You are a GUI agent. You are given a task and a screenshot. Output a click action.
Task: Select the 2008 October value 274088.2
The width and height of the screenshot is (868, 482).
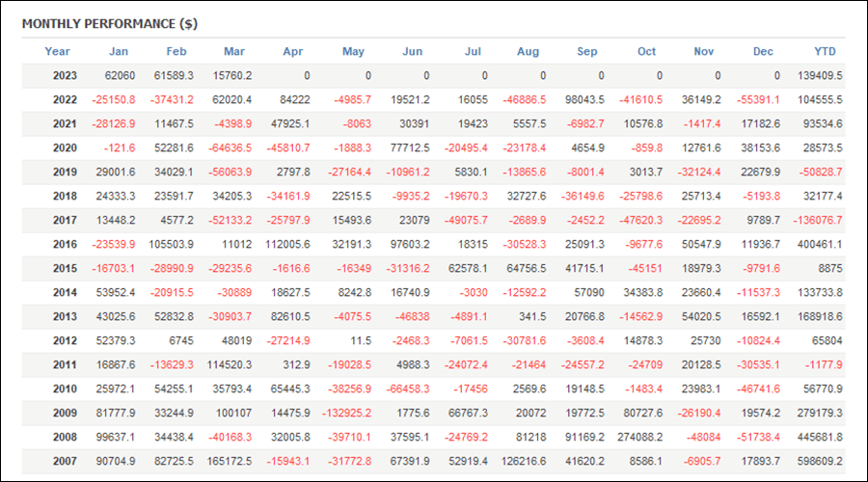(x=640, y=438)
